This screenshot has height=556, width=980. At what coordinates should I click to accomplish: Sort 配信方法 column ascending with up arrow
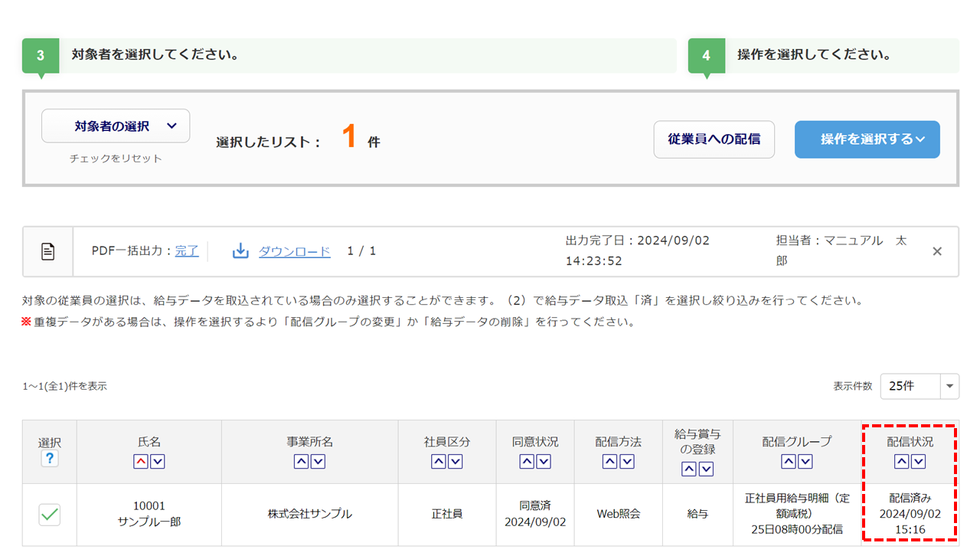point(610,462)
